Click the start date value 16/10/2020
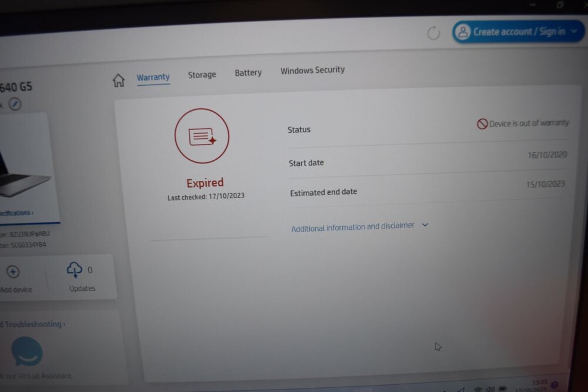 tap(547, 155)
